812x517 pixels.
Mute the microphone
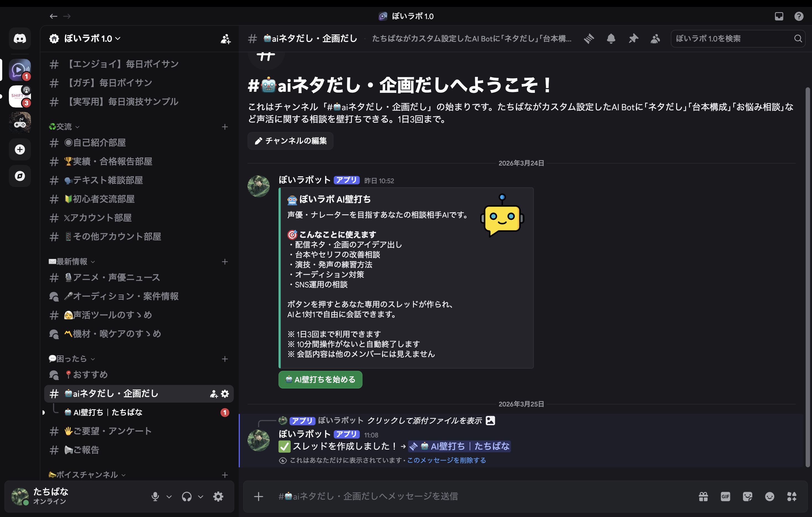pyautogui.click(x=155, y=496)
